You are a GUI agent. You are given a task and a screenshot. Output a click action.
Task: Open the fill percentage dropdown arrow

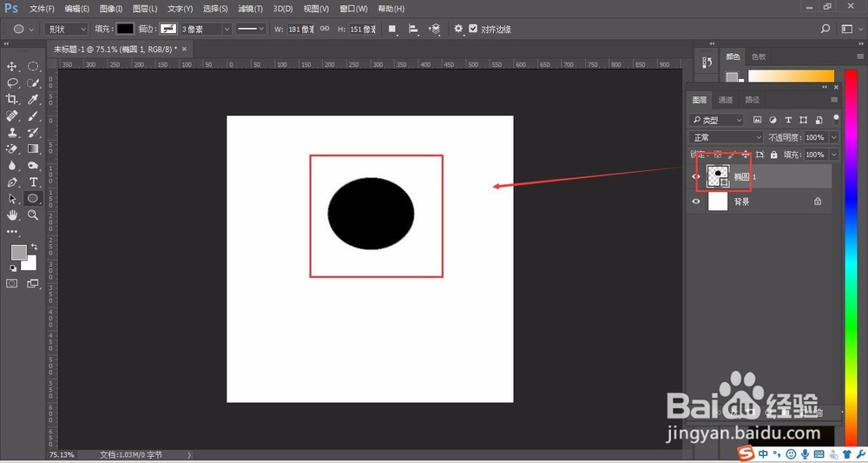pyautogui.click(x=833, y=155)
